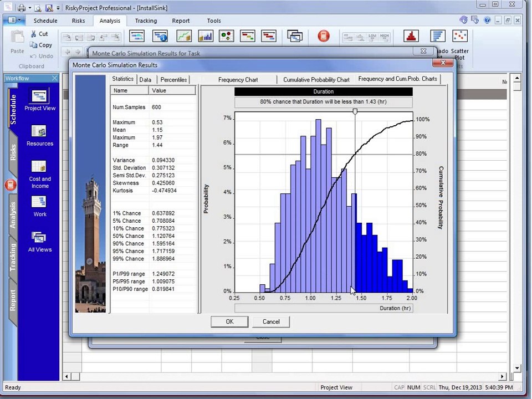Click the help question mark icon
532x399 pixels.
tap(487, 20)
